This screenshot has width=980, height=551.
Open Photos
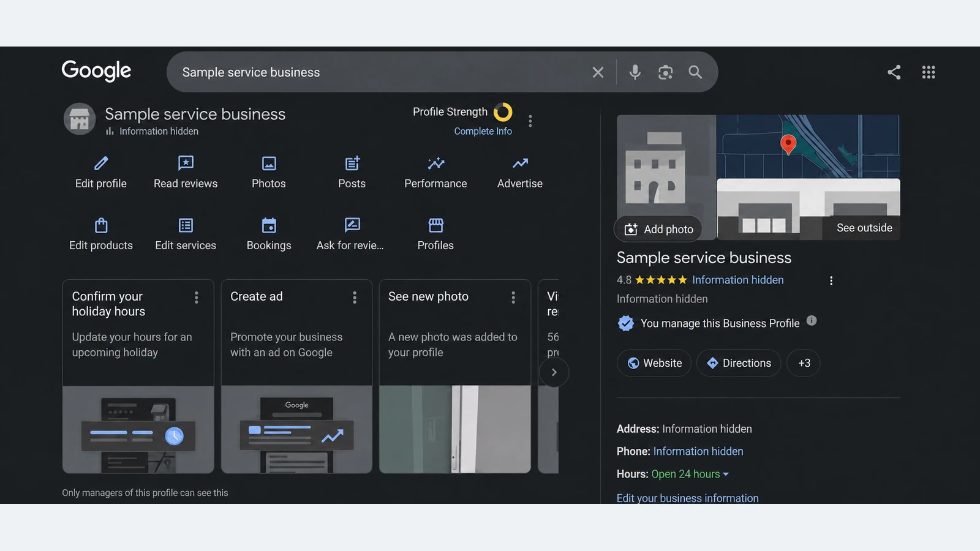[x=269, y=172]
